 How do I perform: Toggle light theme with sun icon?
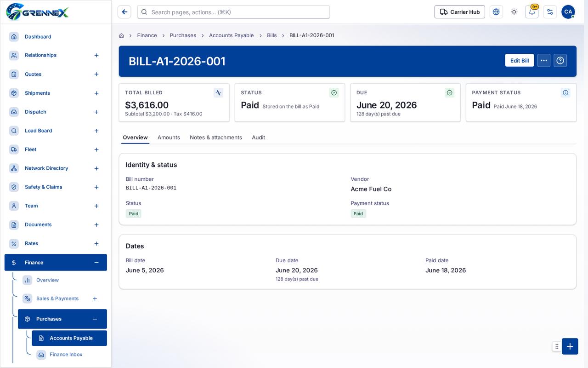coord(514,12)
